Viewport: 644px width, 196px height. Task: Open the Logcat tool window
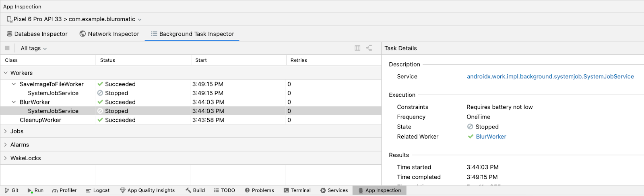98,190
